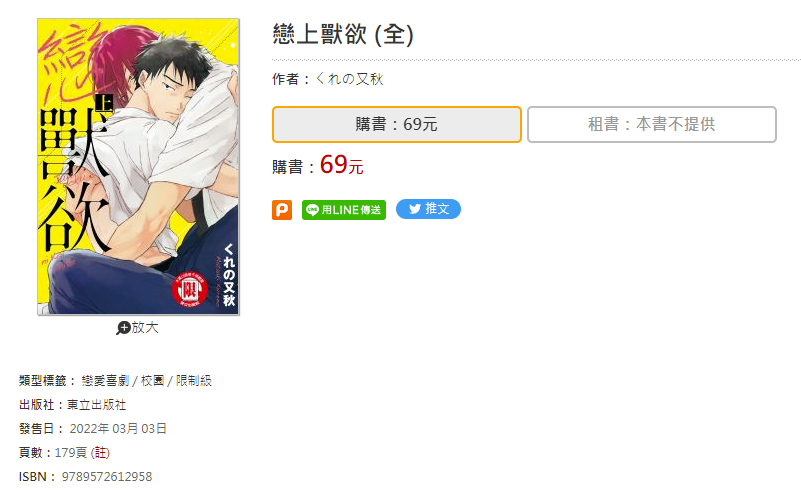This screenshot has width=801, height=500.
Task: Click the ISBN number 9789572612958
Action: point(107,477)
